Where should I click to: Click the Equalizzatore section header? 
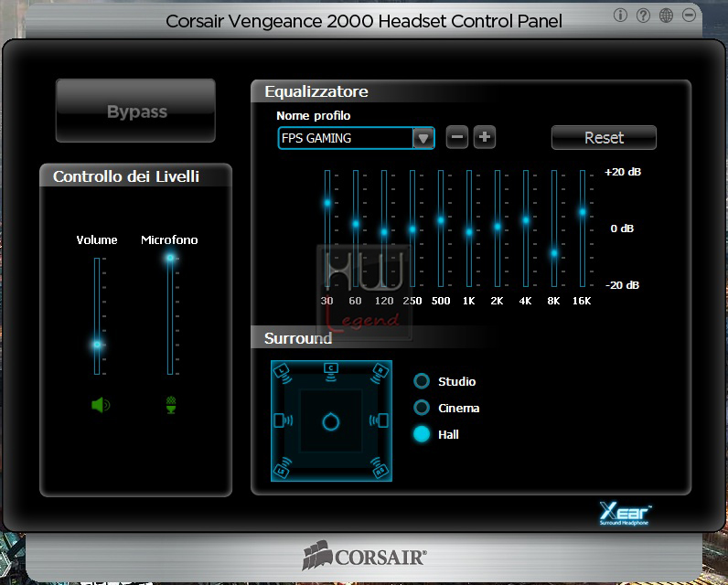pos(316,91)
